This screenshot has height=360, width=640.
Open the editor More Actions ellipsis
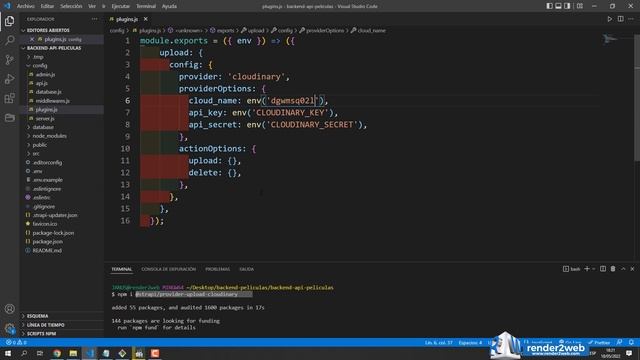coord(631,19)
